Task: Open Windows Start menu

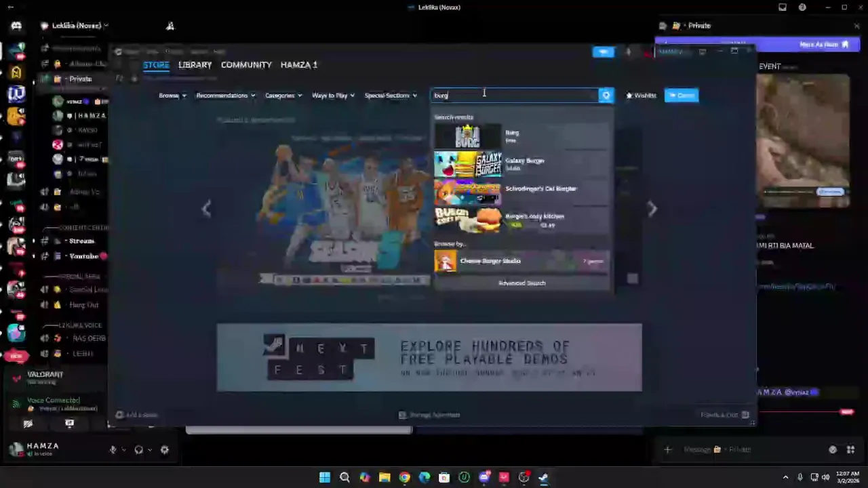Action: click(x=325, y=478)
